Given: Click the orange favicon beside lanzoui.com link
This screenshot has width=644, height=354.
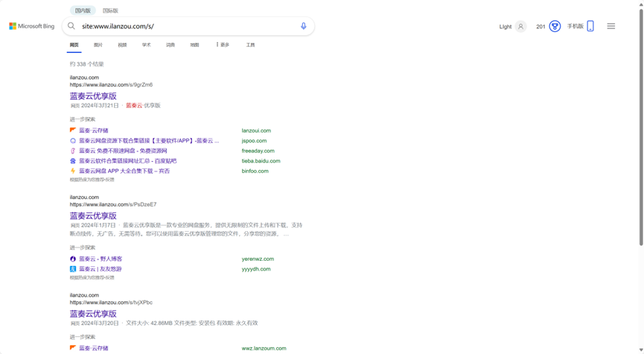Looking at the screenshot, I should click(73, 130).
